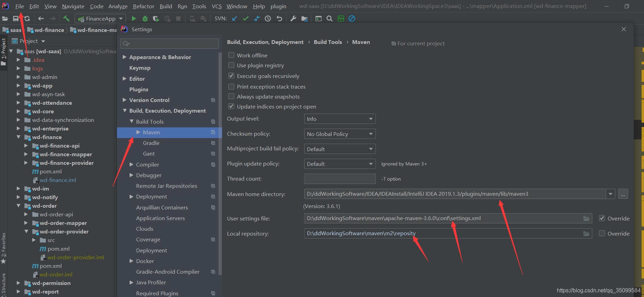Navigate forward with the right arrow icon
The image size is (644, 297).
(x=52, y=19)
